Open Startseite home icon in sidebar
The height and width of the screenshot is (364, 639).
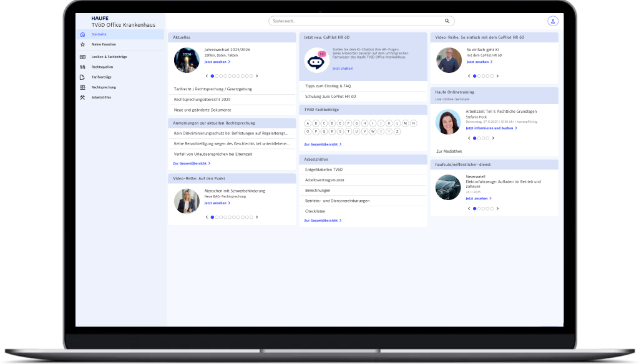[x=82, y=34]
